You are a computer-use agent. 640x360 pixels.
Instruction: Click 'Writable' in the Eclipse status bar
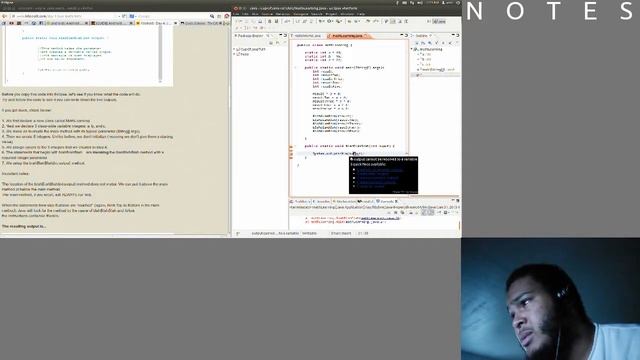309,233
